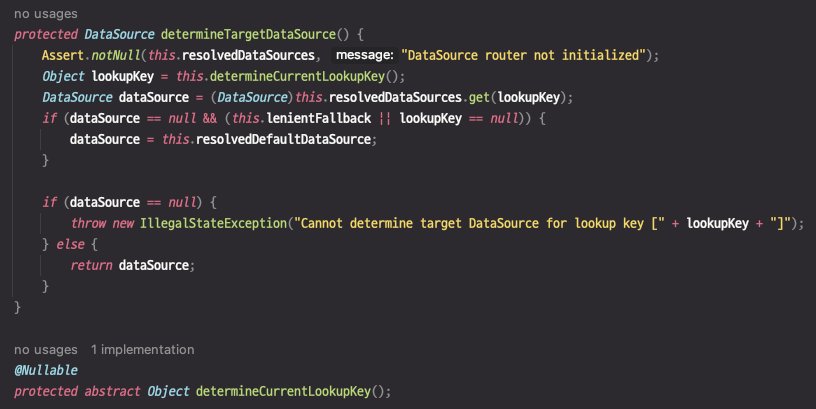This screenshot has height=409, width=816.
Task: Click the dataSource variable in its declaration
Action: point(154,97)
